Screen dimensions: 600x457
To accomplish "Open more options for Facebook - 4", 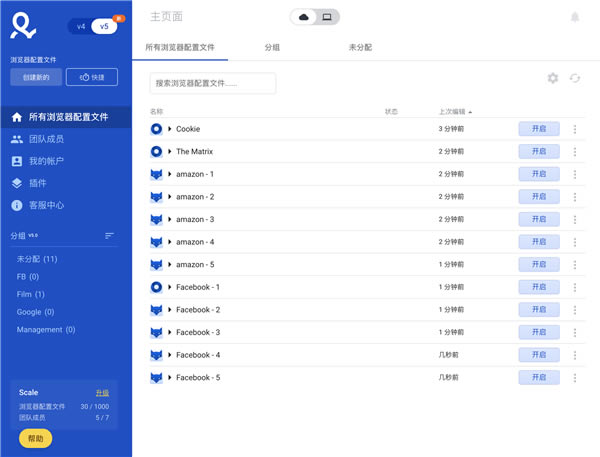I will coord(575,355).
